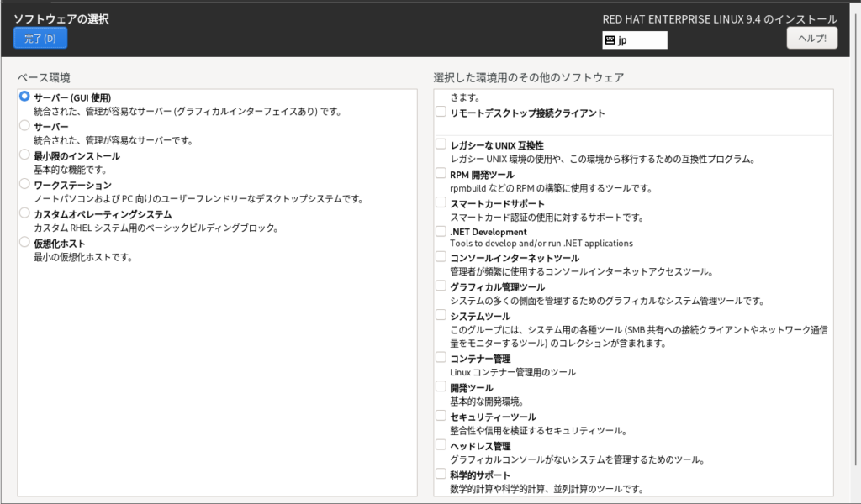The image size is (861, 504).
Task: Tick the スマートカードサポート checkbox
Action: [x=441, y=202]
